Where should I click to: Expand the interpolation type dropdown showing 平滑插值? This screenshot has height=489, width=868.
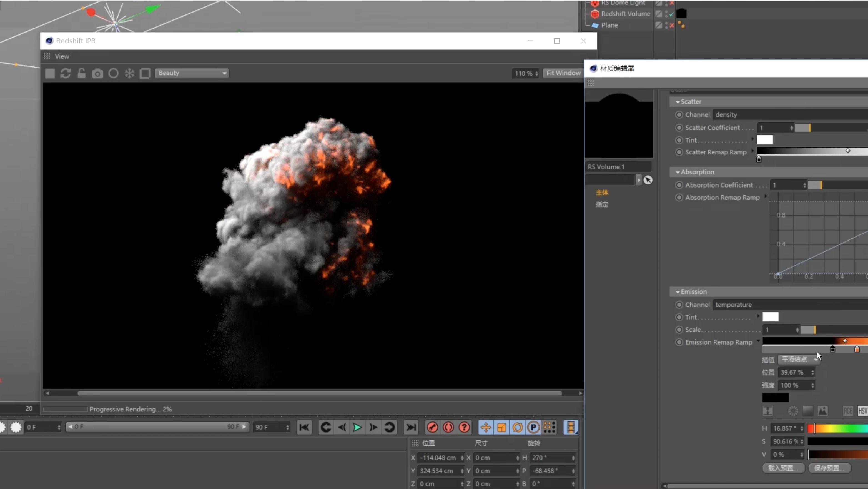798,358
